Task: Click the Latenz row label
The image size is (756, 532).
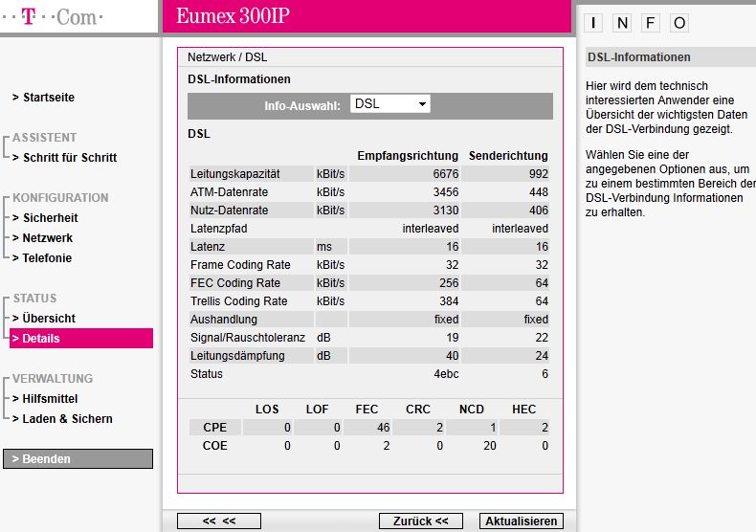Action: (x=208, y=247)
